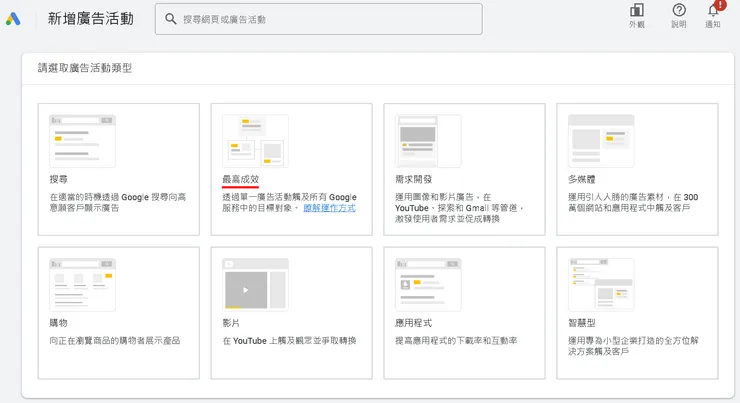Click the 新增廣告活動 page title
The height and width of the screenshot is (403, 740).
[x=91, y=19]
